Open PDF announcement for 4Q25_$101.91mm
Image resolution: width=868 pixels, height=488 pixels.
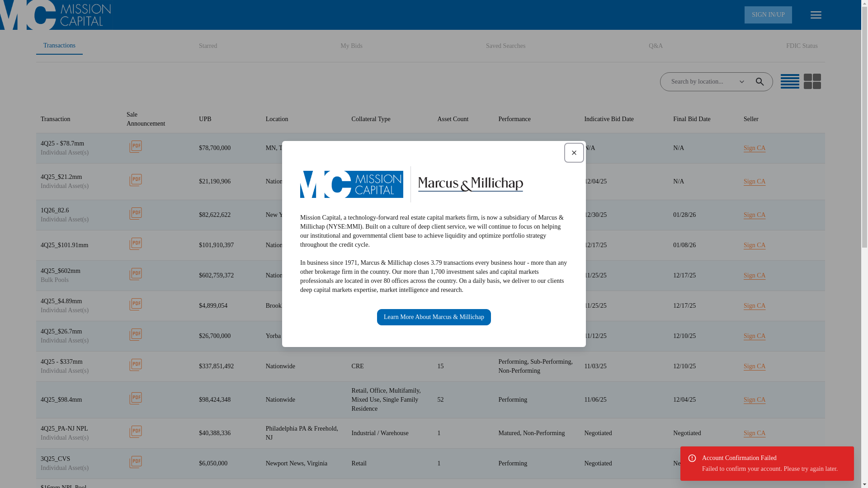tap(136, 244)
